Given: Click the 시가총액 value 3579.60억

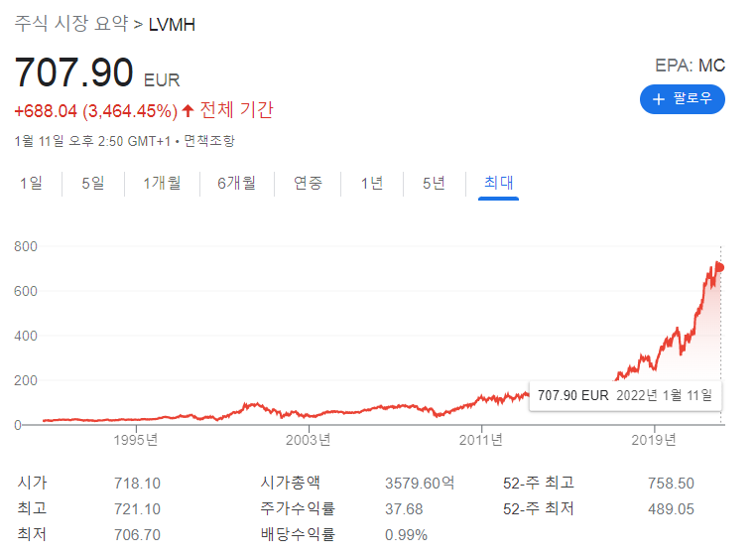Looking at the screenshot, I should click(420, 484).
